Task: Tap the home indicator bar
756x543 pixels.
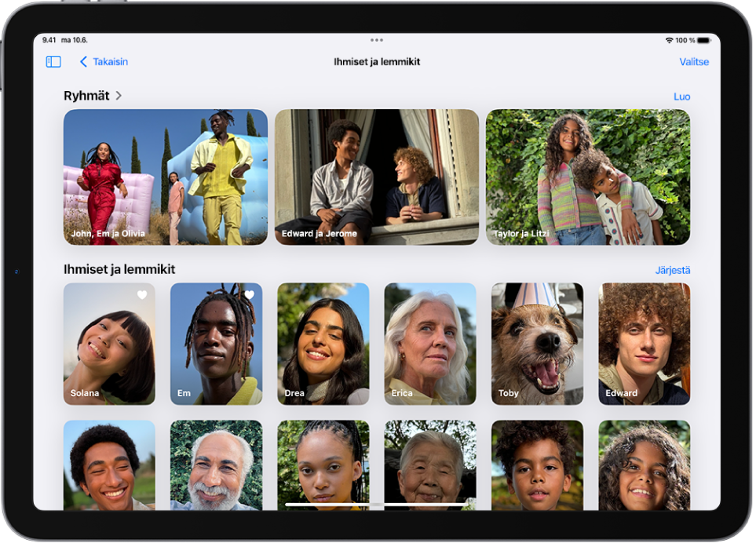Action: 377,504
